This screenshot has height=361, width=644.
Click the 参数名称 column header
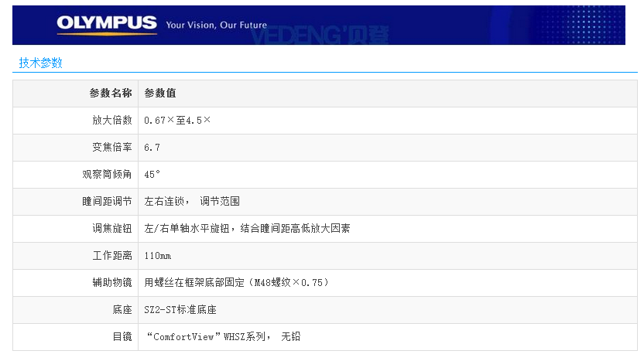110,94
